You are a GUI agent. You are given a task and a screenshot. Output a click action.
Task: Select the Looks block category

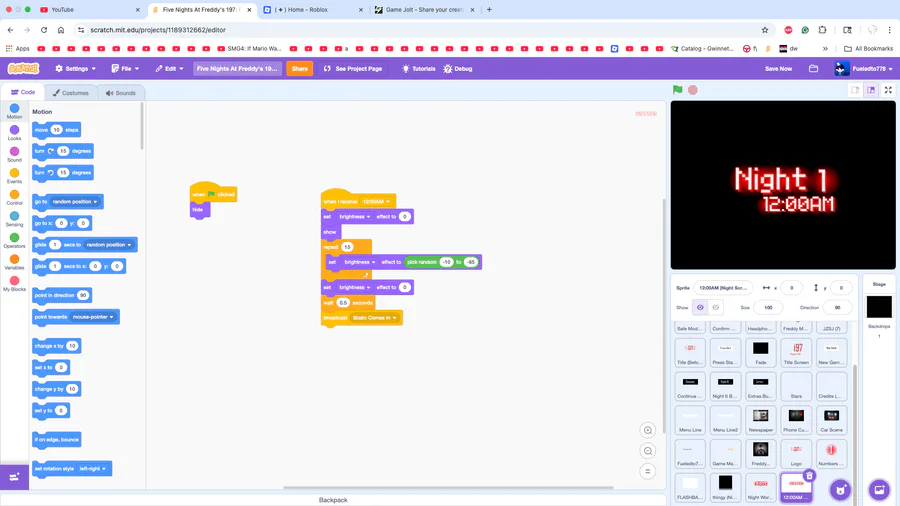pos(14,133)
